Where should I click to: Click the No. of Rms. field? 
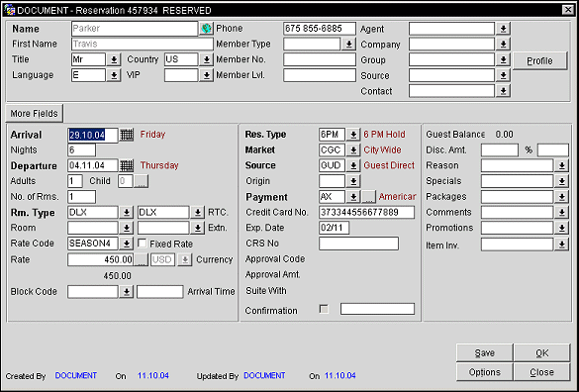tap(81, 197)
